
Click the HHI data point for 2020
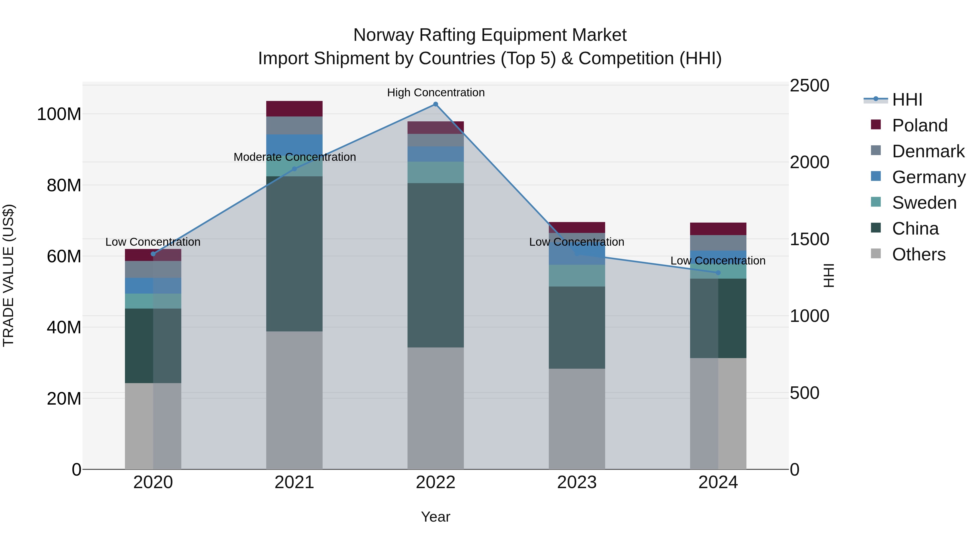tap(153, 254)
